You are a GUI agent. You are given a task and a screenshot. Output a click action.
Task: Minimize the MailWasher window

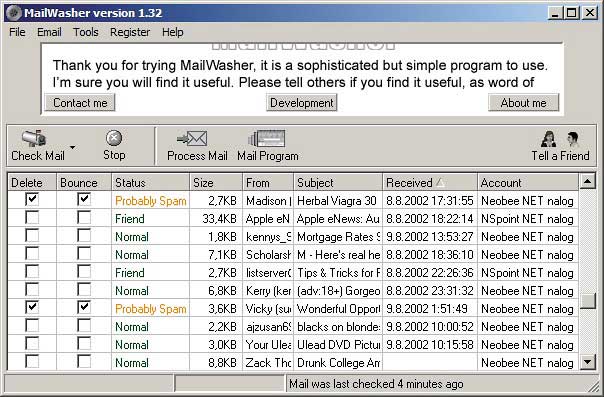[x=555, y=13]
